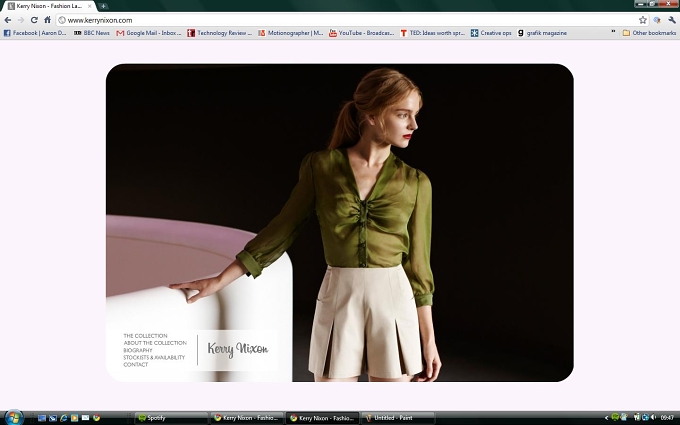Open the Windows Start orb
The height and width of the screenshot is (425, 680).
[x=13, y=417]
